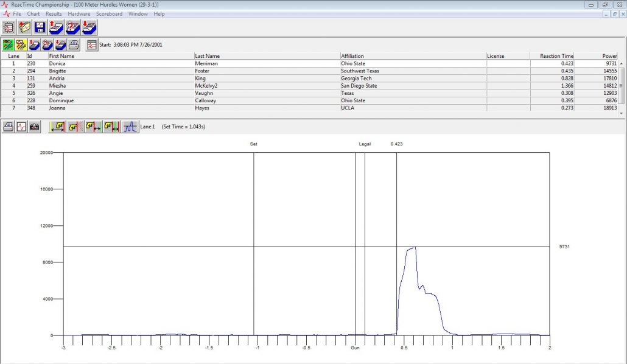The height and width of the screenshot is (364, 627).
Task: Open the Results menu
Action: coord(54,13)
